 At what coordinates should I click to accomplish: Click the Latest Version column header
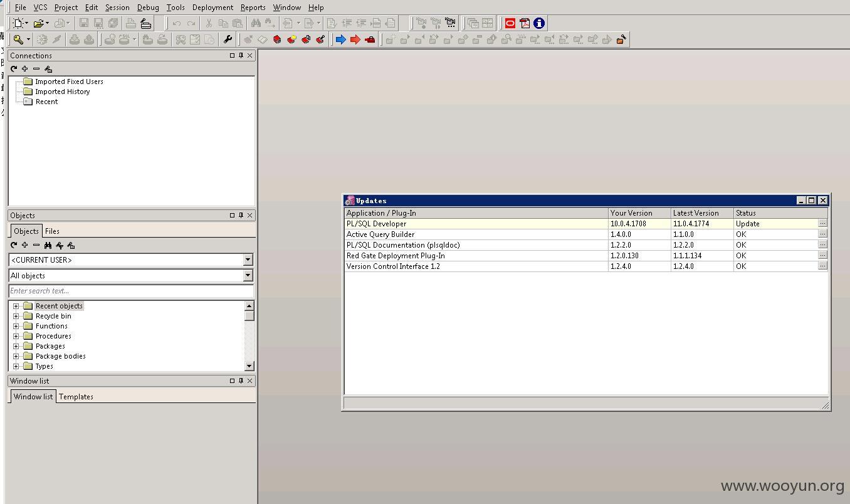(702, 213)
